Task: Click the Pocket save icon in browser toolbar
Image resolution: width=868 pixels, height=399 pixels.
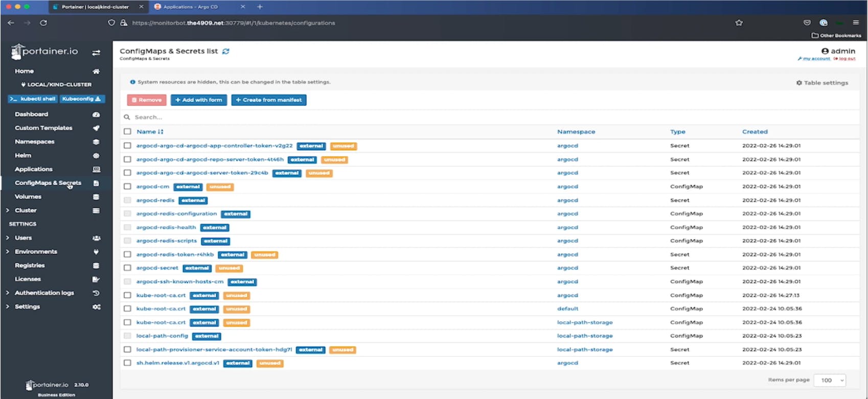Action: pos(807,23)
